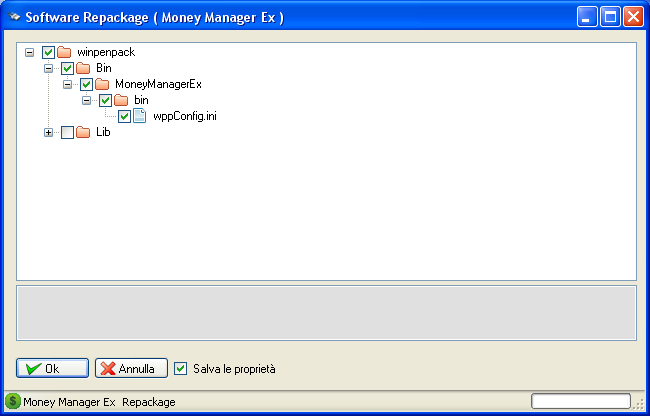
Task: Uncheck the Bin folder checkbox
Action: click(68, 68)
